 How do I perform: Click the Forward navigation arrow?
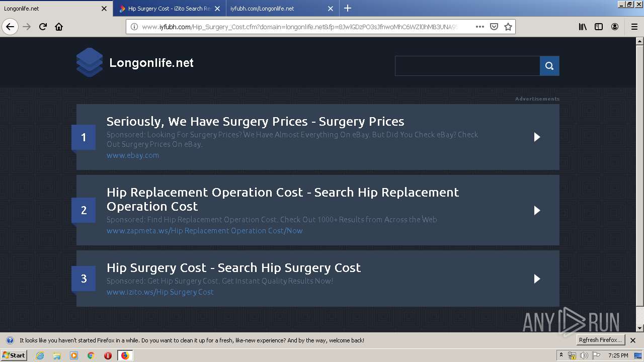[x=27, y=27]
